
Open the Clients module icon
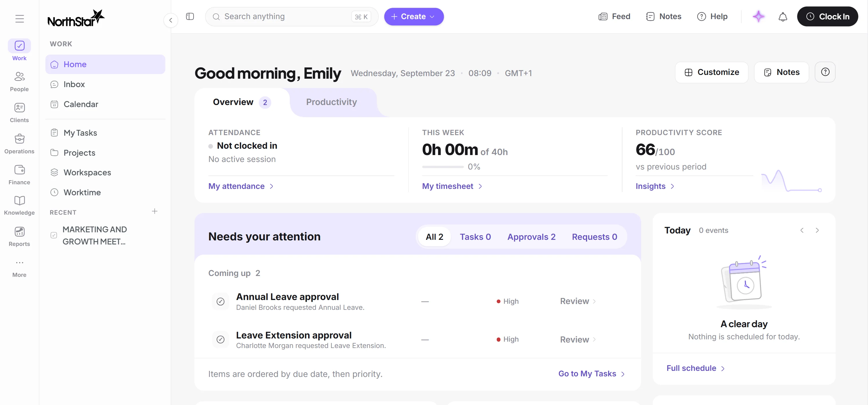pyautogui.click(x=20, y=108)
